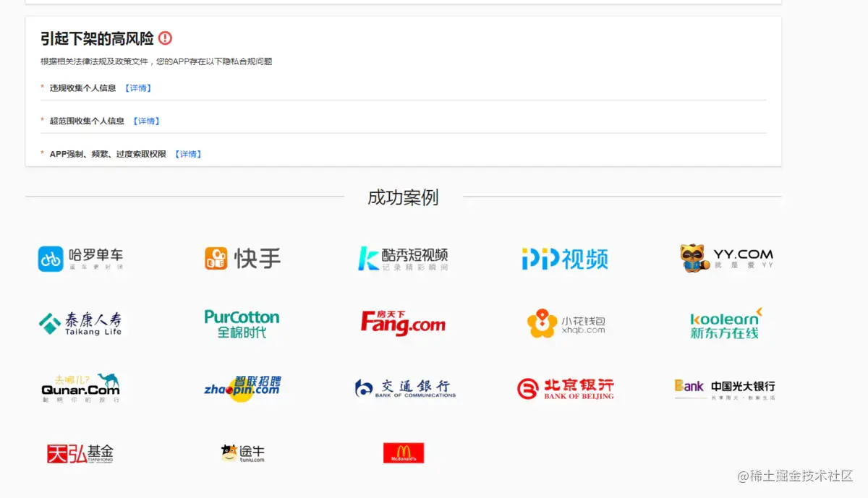Click the text 违规收集个人信息

point(82,88)
